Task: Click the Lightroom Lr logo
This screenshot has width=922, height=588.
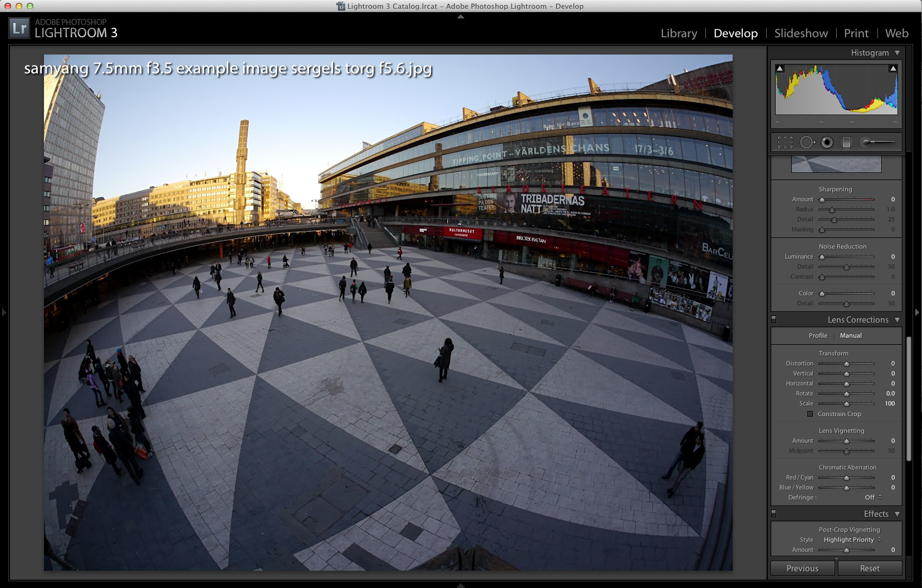Action: 19,28
